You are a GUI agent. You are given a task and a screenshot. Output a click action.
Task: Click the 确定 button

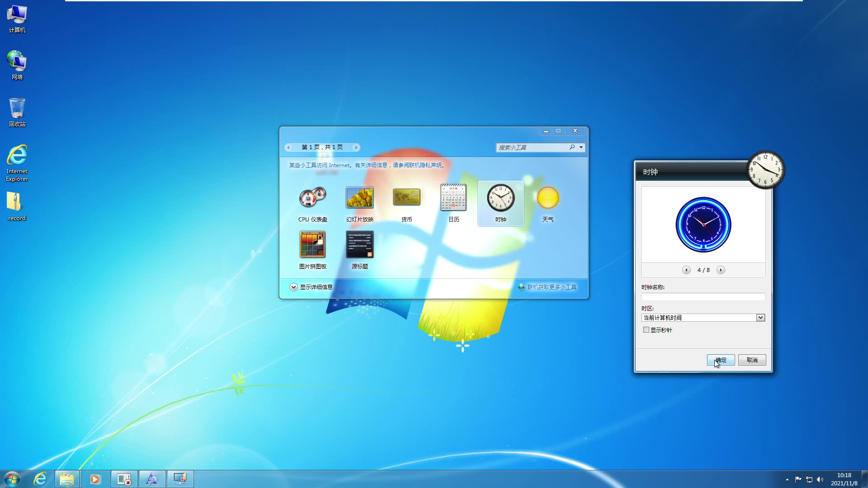(721, 360)
